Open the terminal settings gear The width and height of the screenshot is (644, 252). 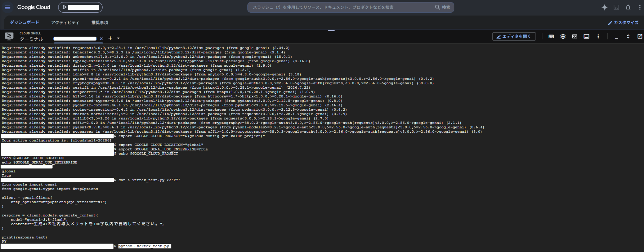(x=563, y=36)
